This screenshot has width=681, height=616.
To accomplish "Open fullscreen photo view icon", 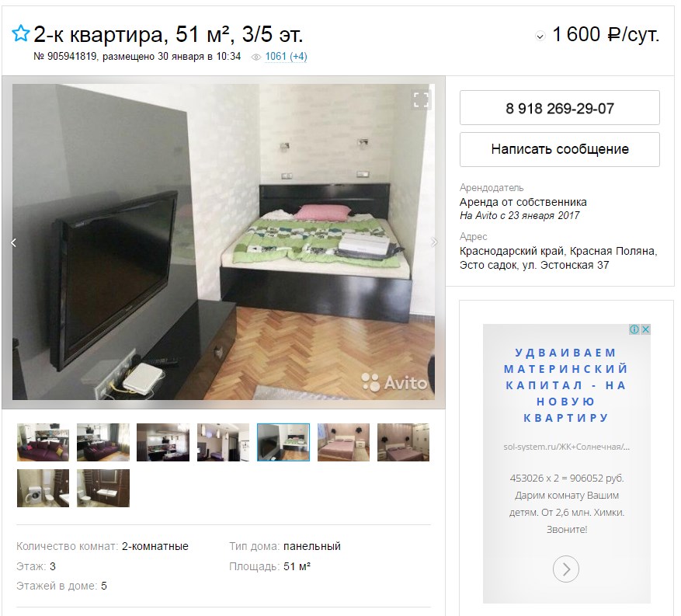I will pyautogui.click(x=420, y=100).
